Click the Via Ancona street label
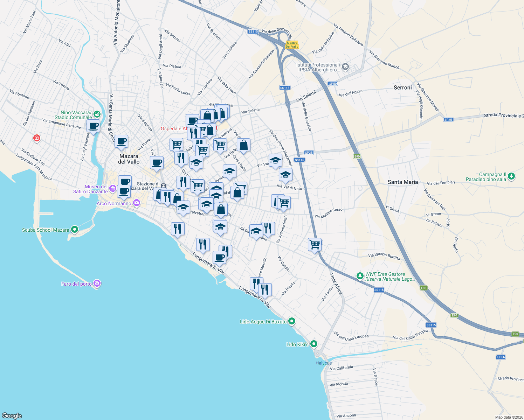 tap(346, 416)
